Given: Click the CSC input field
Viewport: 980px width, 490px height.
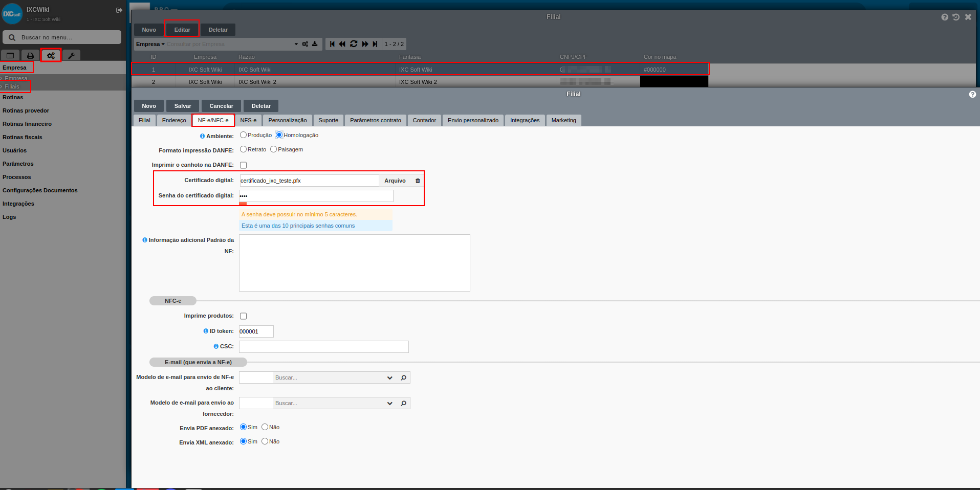Looking at the screenshot, I should [324, 347].
